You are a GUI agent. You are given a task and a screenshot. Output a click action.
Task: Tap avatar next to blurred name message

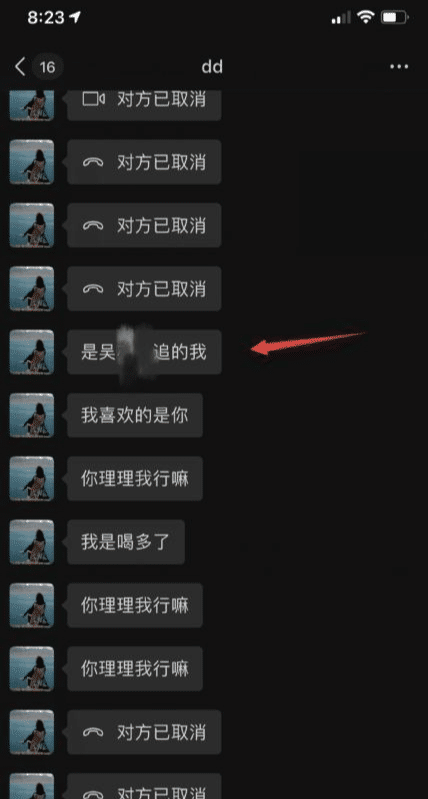coord(32,352)
